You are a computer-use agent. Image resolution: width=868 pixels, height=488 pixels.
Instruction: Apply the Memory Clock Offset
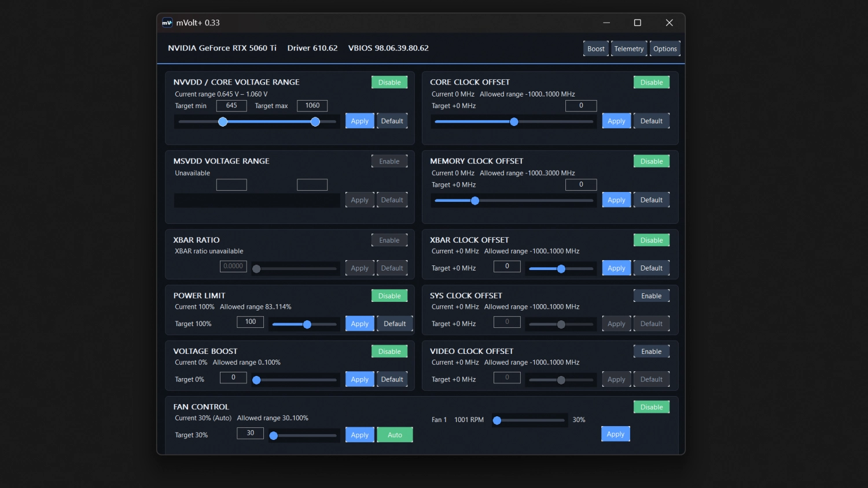[616, 200]
